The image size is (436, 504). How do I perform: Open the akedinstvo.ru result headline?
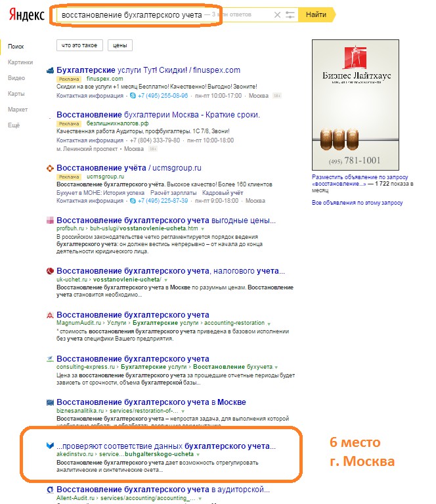coord(166,446)
